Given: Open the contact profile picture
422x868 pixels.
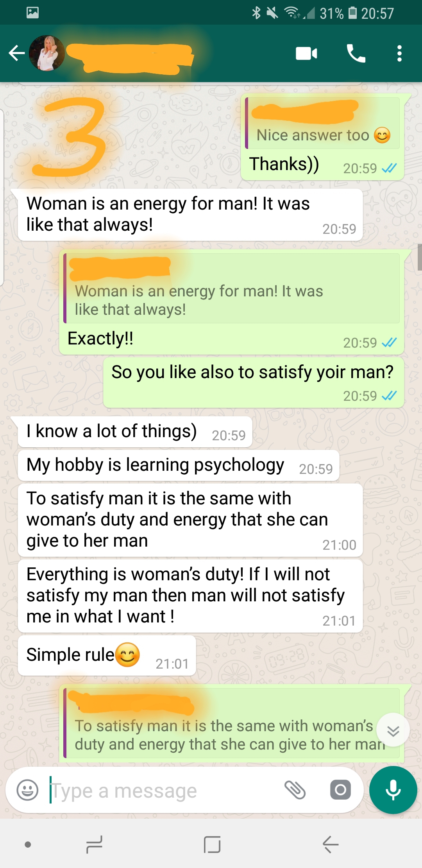Looking at the screenshot, I should [x=47, y=53].
